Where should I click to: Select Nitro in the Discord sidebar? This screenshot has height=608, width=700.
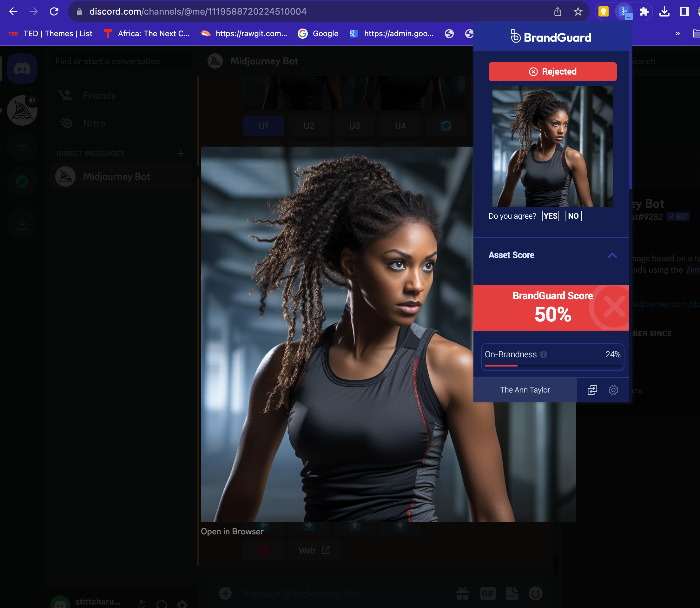(94, 123)
